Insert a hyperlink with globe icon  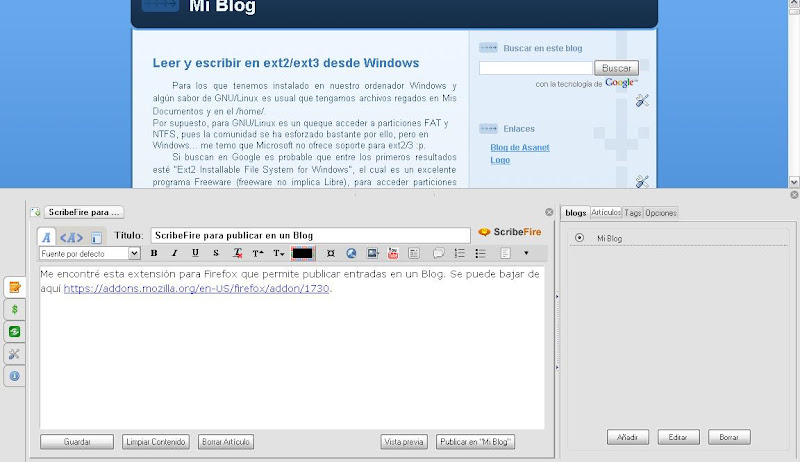(351, 253)
